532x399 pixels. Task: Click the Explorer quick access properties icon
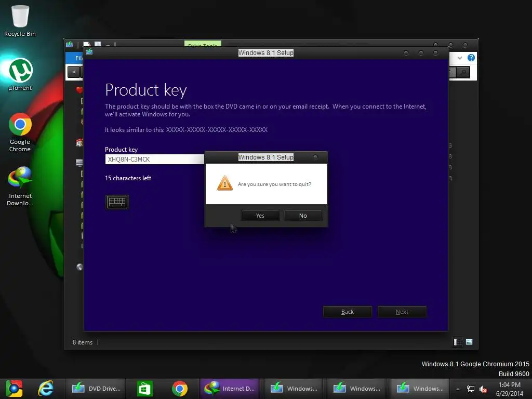[x=87, y=45]
